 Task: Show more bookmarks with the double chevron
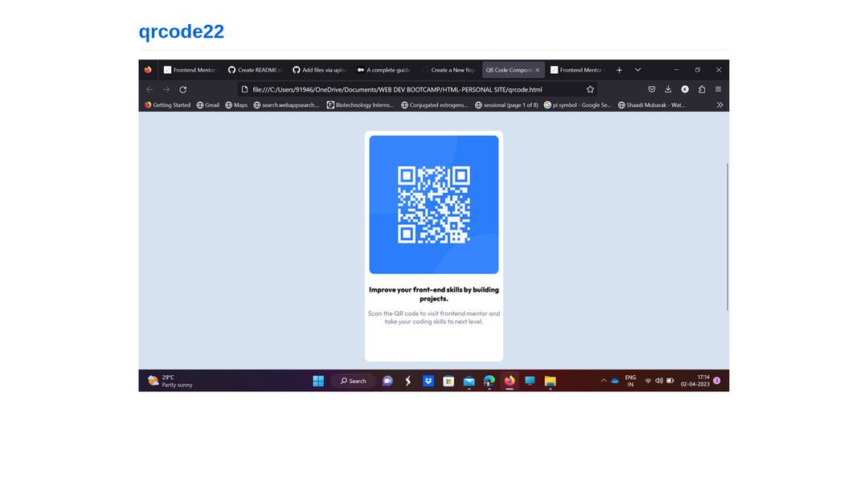point(719,104)
